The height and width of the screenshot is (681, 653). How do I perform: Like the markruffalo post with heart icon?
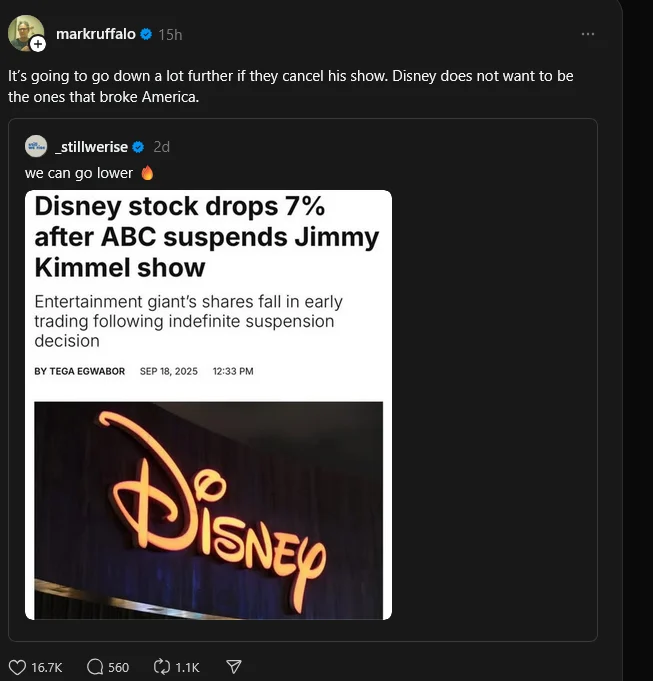[x=17, y=667]
